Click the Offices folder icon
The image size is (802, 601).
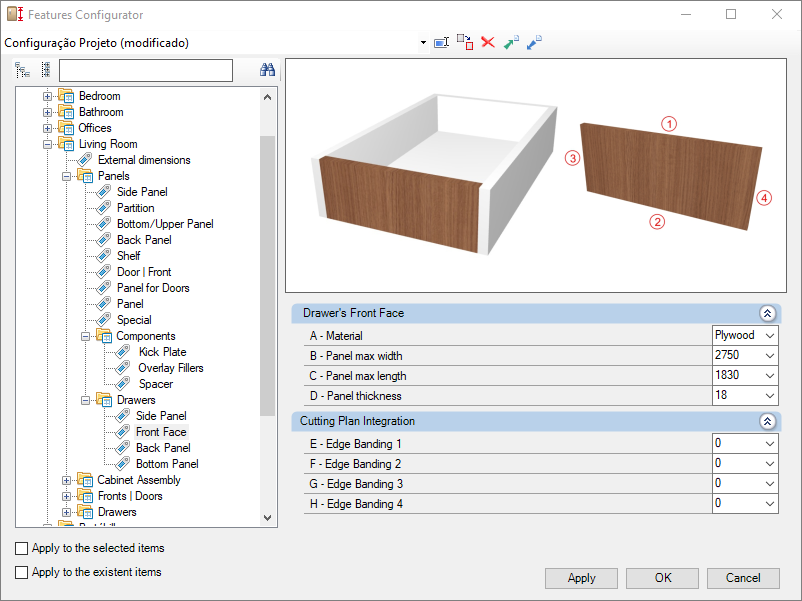click(x=66, y=127)
